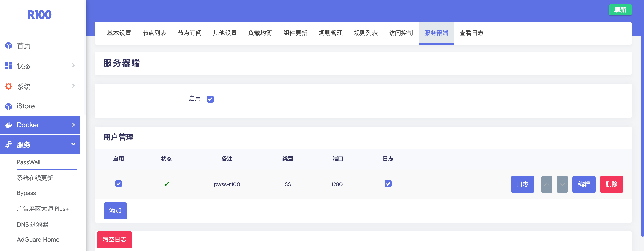
Task: Move pwss-r100 row up with arrow
Action: (x=547, y=184)
